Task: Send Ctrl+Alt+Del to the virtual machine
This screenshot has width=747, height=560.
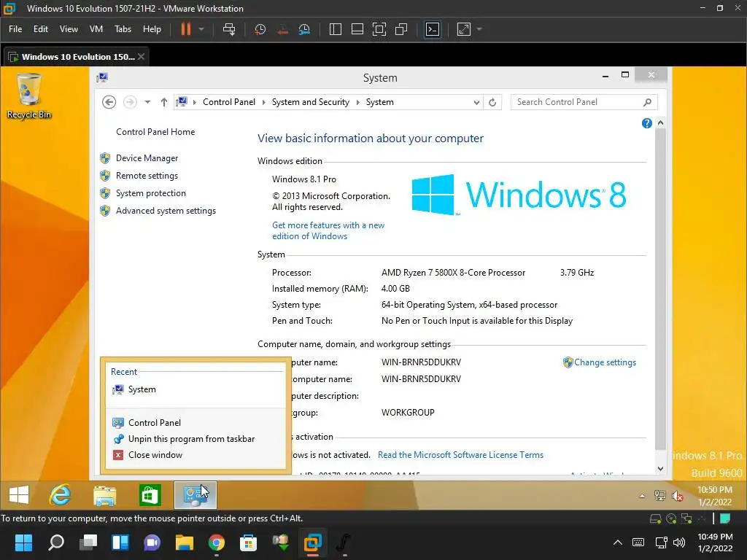Action: click(229, 29)
